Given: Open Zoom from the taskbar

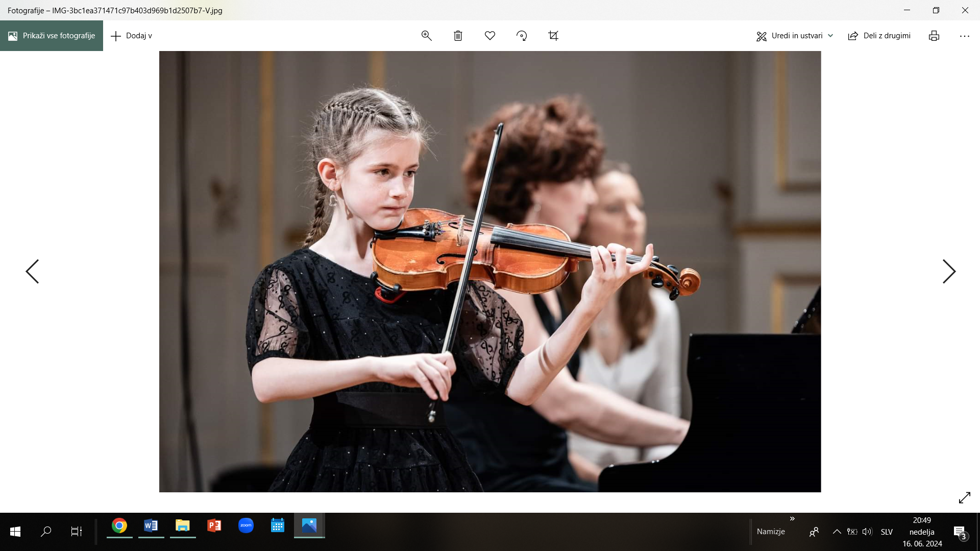Looking at the screenshot, I should pyautogui.click(x=246, y=526).
